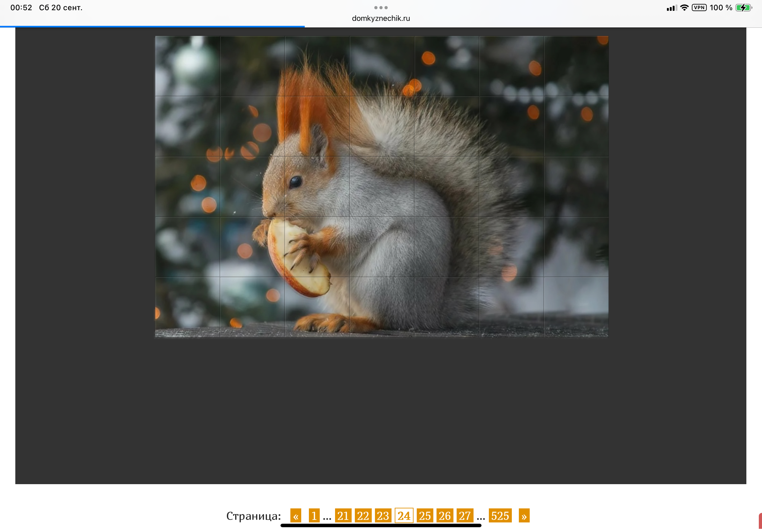Tap the domkyznechik.ru address bar
This screenshot has height=532, width=762.
pyautogui.click(x=381, y=18)
